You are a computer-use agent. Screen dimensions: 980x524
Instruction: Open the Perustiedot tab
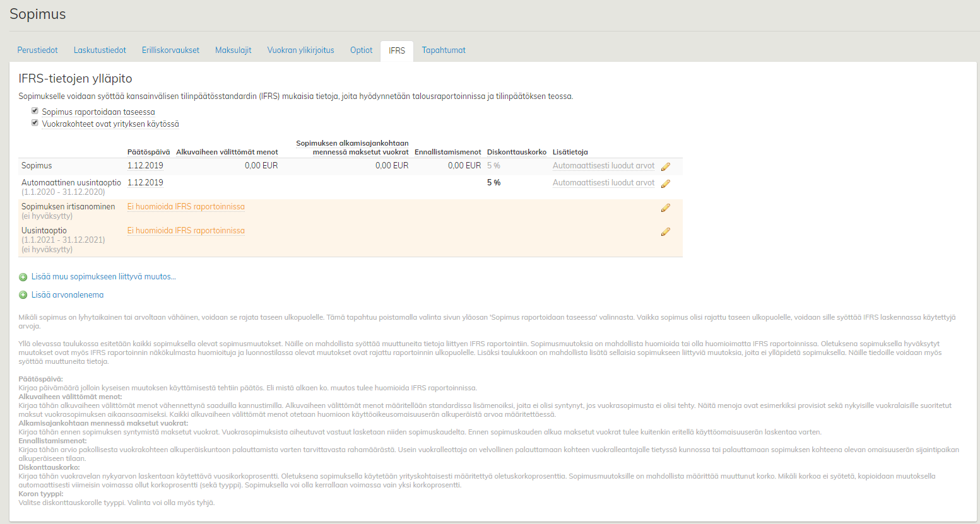37,50
